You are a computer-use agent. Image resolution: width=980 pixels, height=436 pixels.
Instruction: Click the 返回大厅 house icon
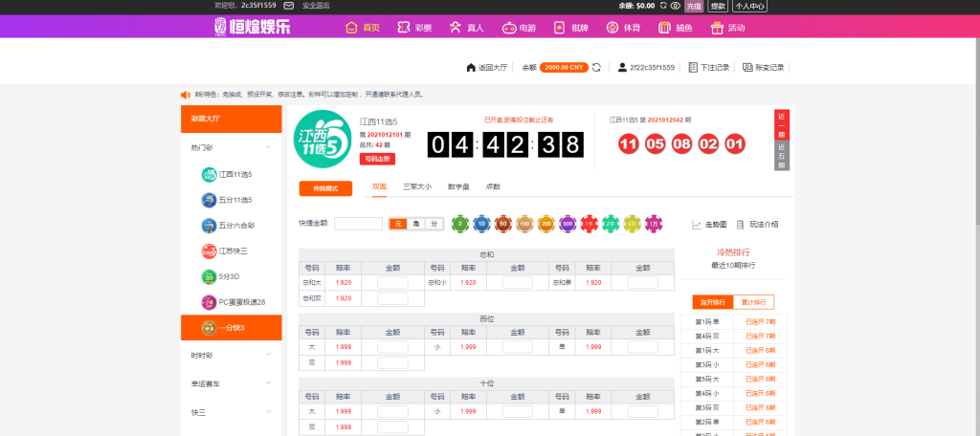(x=470, y=68)
